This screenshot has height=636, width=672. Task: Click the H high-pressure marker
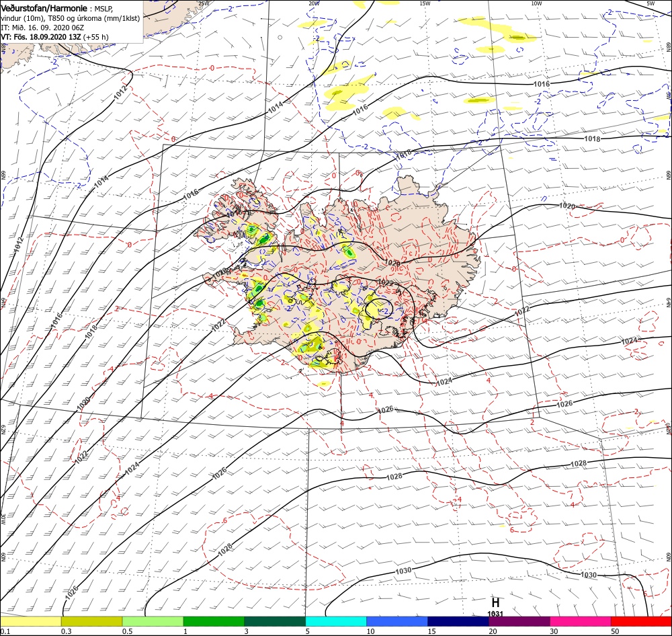[x=495, y=602]
